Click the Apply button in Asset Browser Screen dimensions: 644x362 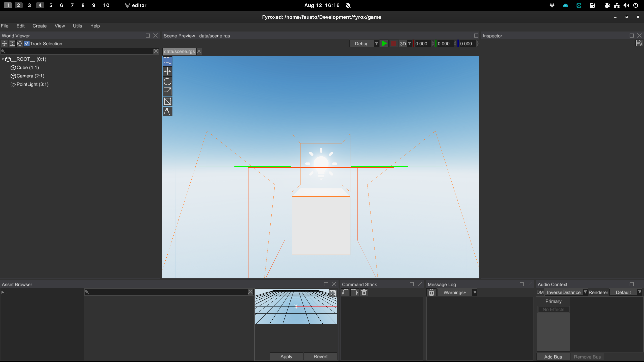coord(286,356)
